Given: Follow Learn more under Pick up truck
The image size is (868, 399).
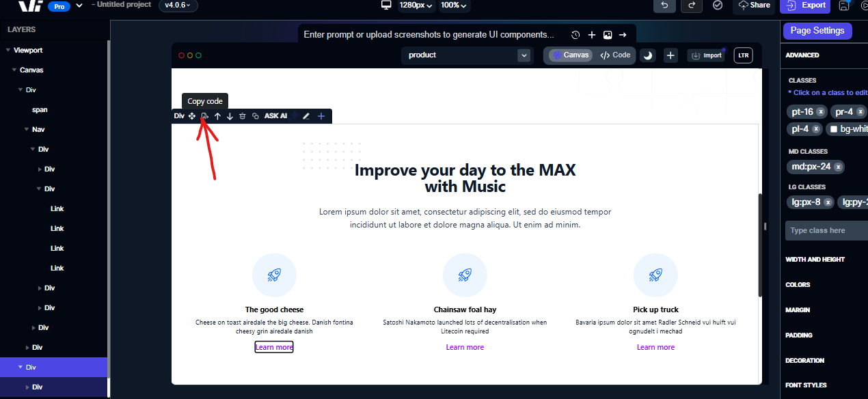Looking at the screenshot, I should 655,347.
